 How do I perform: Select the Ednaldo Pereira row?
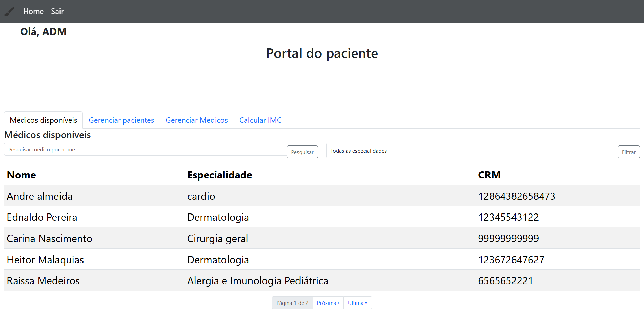click(322, 217)
